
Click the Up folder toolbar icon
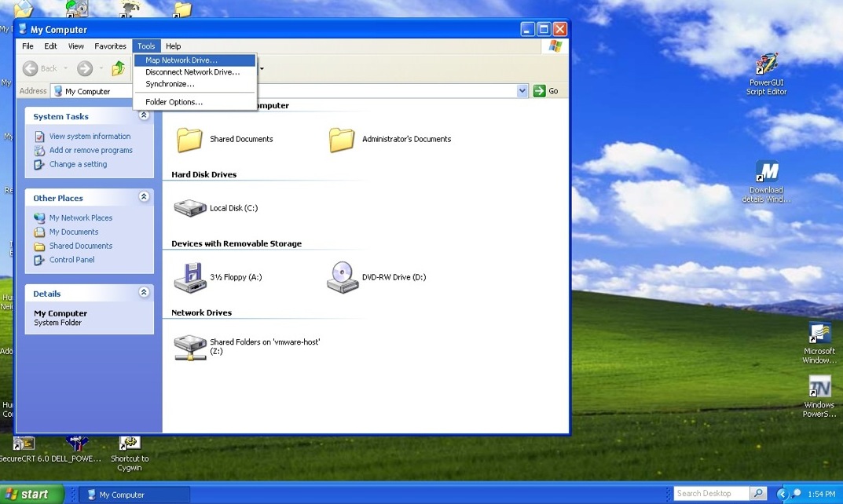click(x=119, y=68)
